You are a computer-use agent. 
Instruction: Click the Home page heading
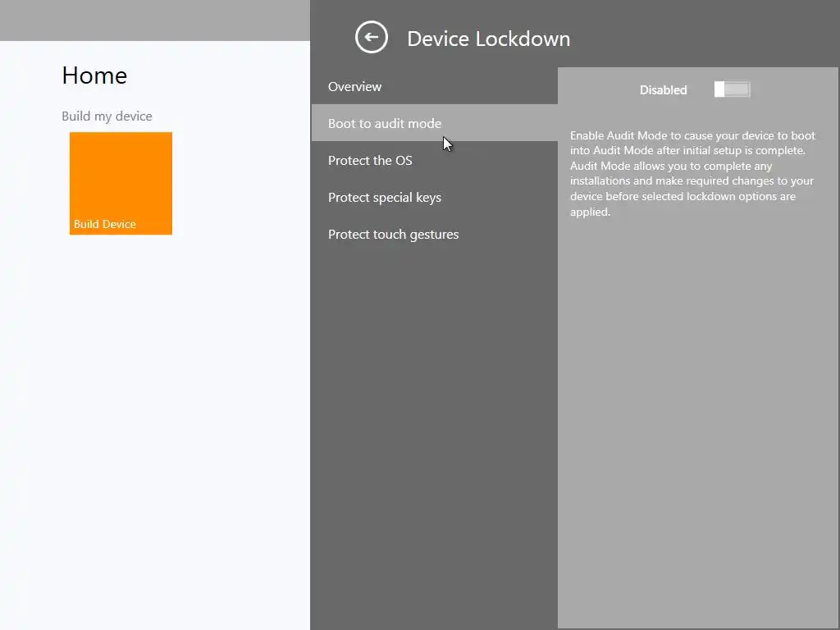(x=94, y=75)
